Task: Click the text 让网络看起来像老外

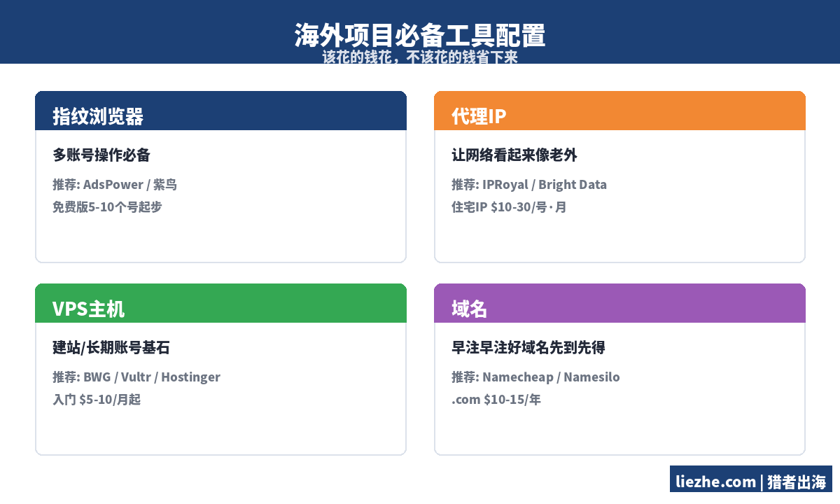Action: [x=514, y=155]
